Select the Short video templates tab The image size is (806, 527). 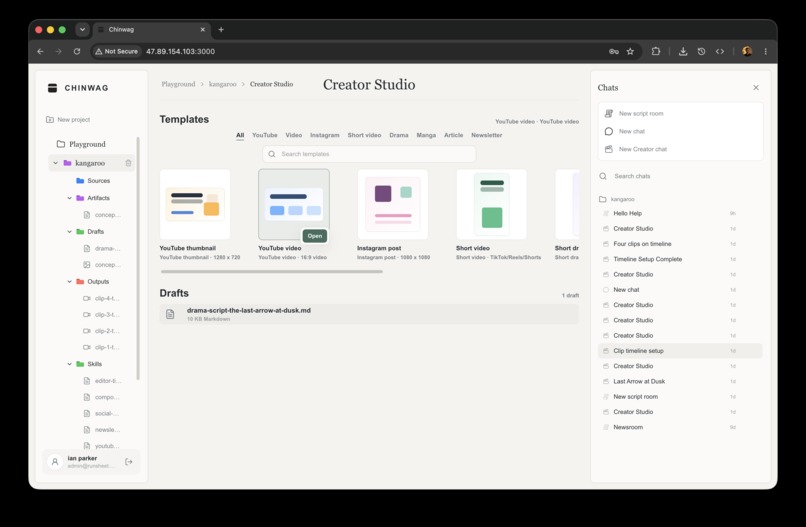point(364,135)
